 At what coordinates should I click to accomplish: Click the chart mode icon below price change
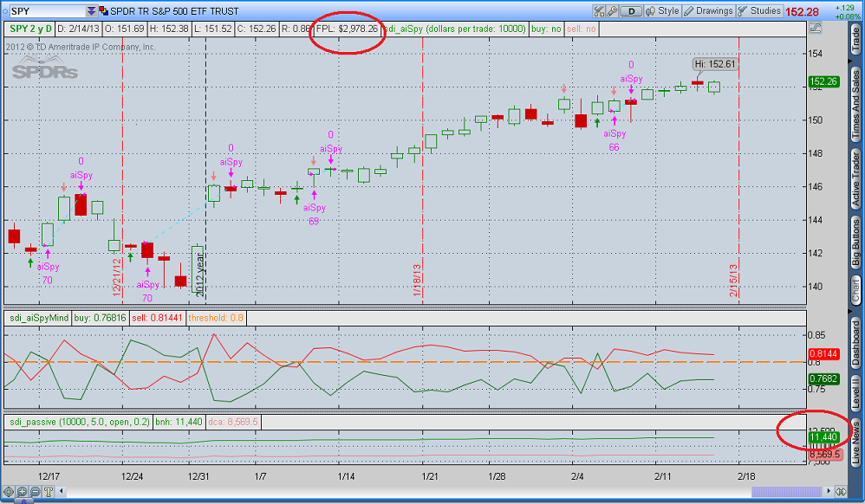coord(816,28)
